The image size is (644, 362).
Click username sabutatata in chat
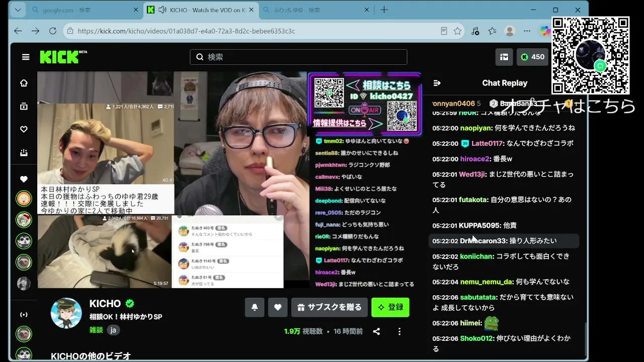478,297
